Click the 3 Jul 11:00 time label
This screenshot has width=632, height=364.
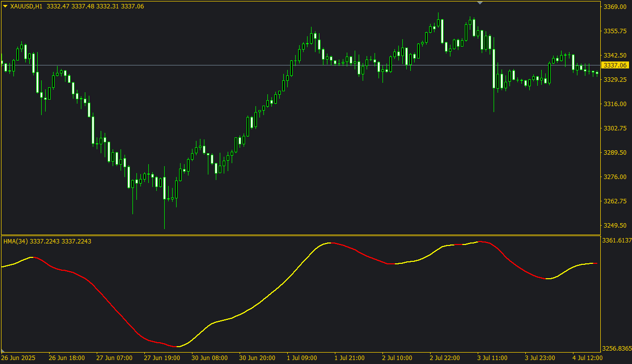492,358
